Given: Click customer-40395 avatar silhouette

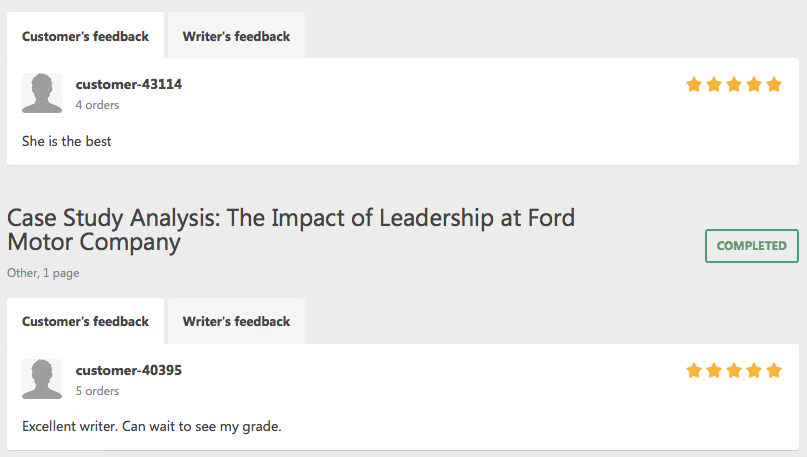Looking at the screenshot, I should [x=42, y=379].
